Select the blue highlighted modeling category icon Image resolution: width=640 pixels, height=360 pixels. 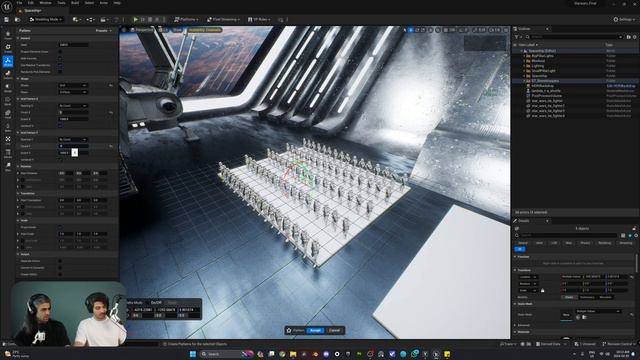8,61
